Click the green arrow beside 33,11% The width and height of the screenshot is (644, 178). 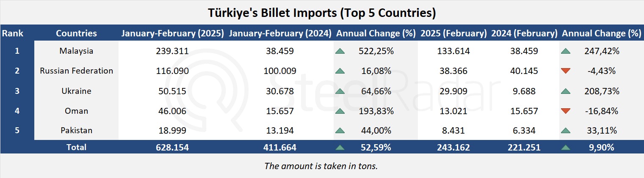pos(565,131)
